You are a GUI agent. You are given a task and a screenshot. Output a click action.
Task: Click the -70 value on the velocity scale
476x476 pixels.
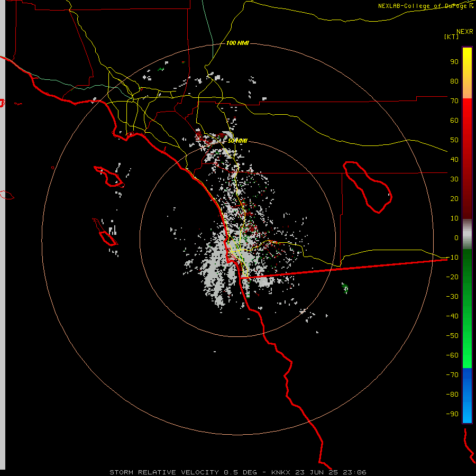pyautogui.click(x=452, y=375)
